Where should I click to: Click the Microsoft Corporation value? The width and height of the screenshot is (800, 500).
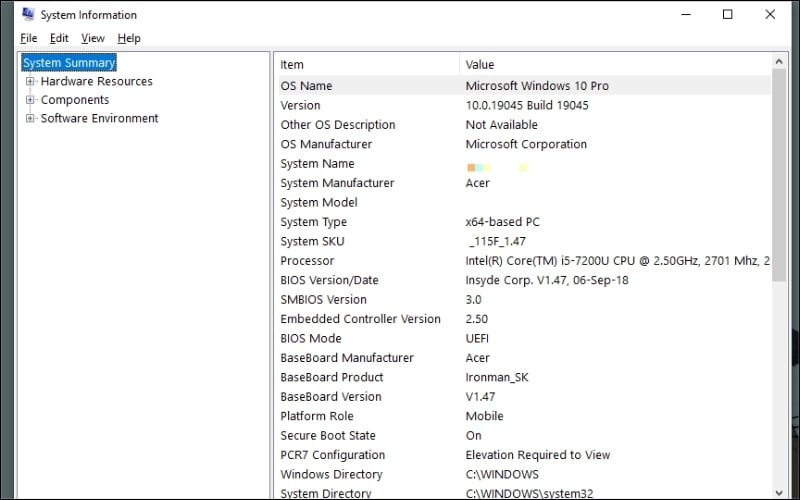pos(526,144)
